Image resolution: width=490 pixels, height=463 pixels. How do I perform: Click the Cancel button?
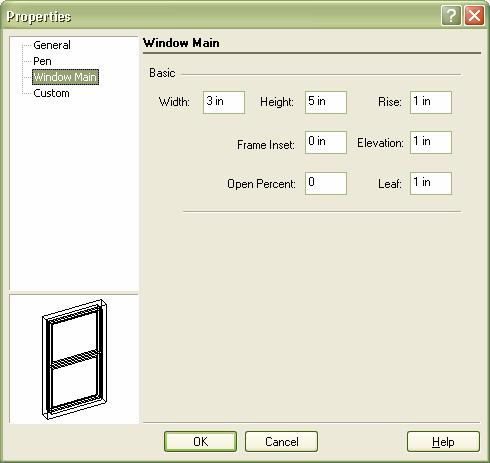pos(281,442)
